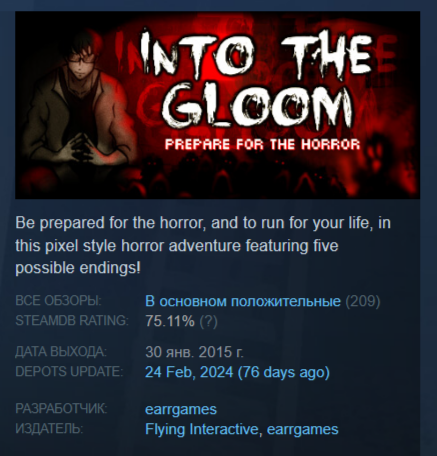This screenshot has height=456, width=437.
Task: Click the "STEAMDB RATING:" label
Action: tap(72, 321)
